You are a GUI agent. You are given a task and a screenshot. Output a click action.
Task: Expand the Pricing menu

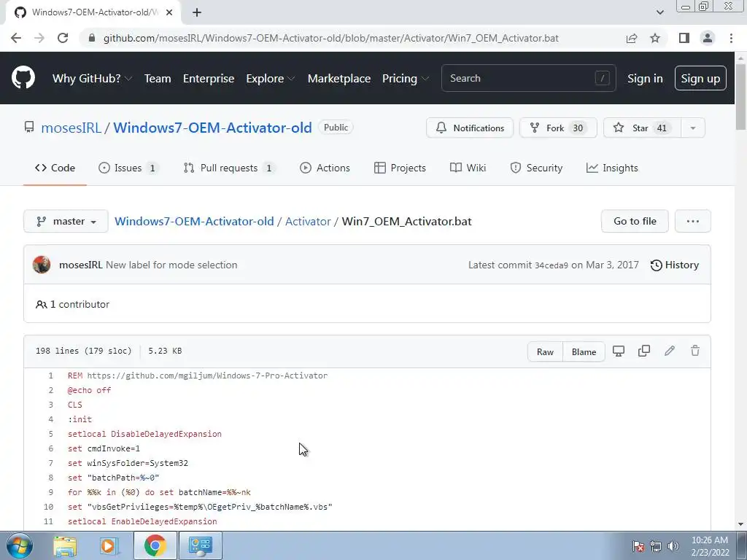pos(405,78)
